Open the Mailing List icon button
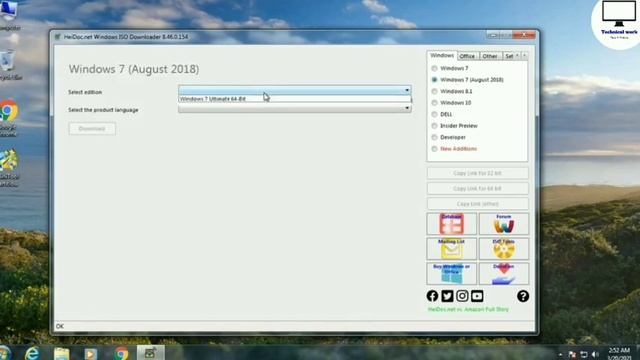 click(451, 249)
